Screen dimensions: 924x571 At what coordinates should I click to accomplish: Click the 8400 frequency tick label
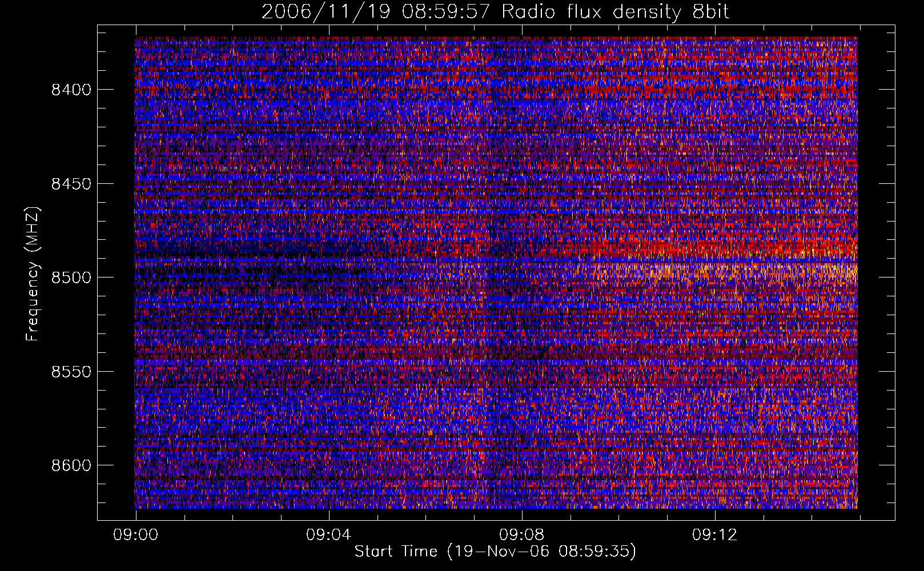71,90
